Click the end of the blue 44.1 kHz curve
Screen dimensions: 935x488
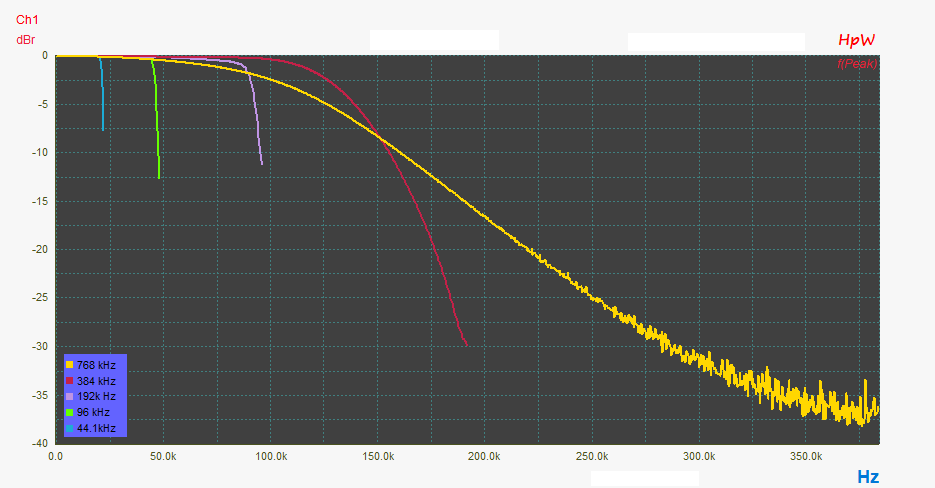103,129
